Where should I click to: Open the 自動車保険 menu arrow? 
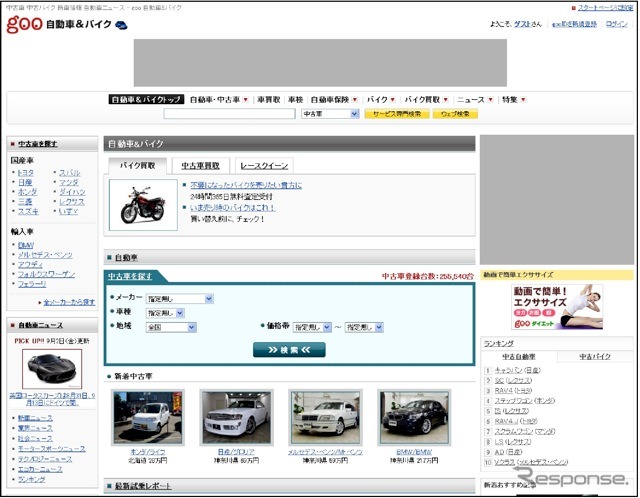pyautogui.click(x=355, y=100)
